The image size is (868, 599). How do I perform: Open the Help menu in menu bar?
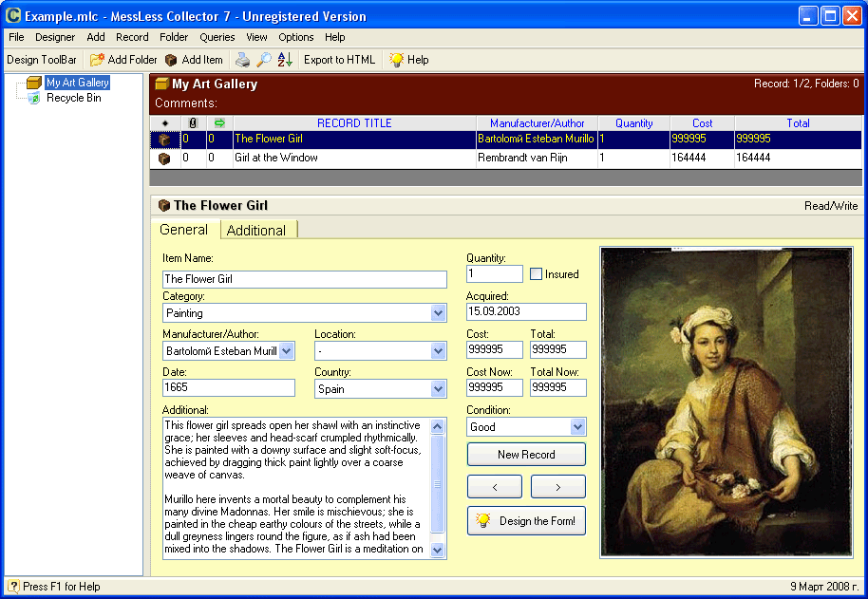click(x=335, y=37)
